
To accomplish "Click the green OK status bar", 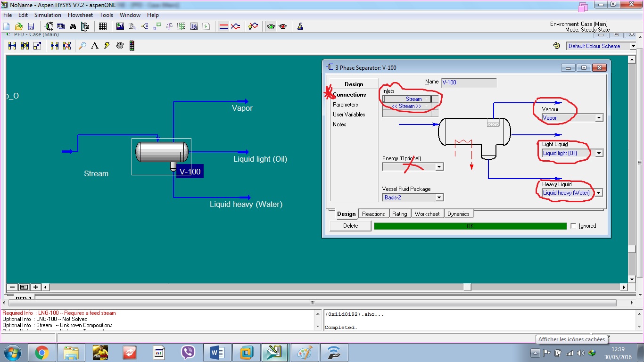I will [469, 226].
